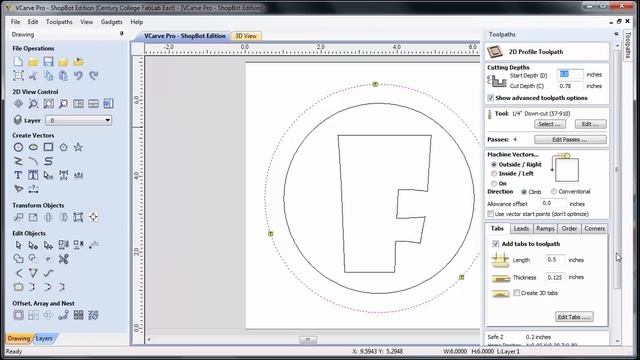Click the Cut Depth input field

tap(570, 86)
